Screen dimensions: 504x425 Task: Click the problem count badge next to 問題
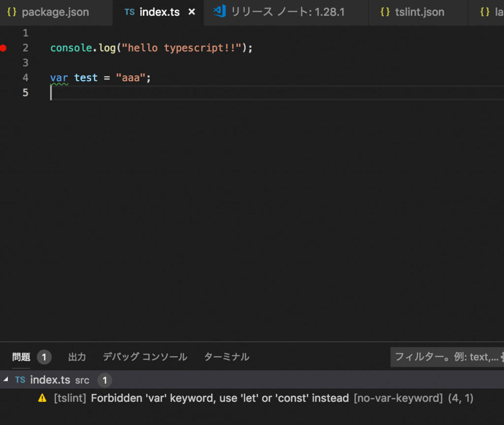coord(44,357)
